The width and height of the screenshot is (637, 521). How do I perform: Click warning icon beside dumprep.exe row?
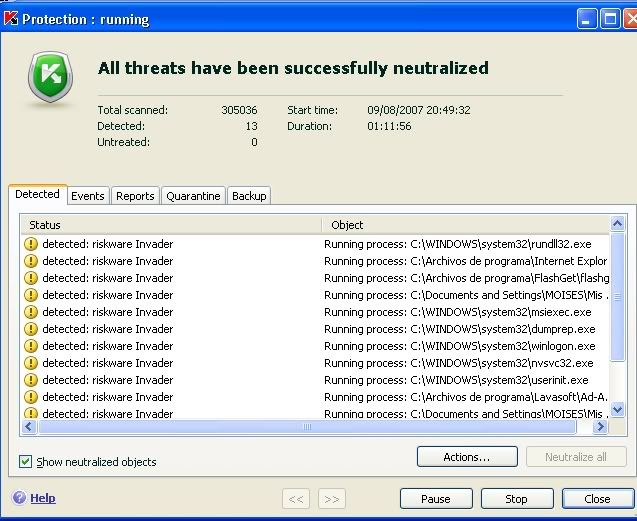tap(30, 329)
